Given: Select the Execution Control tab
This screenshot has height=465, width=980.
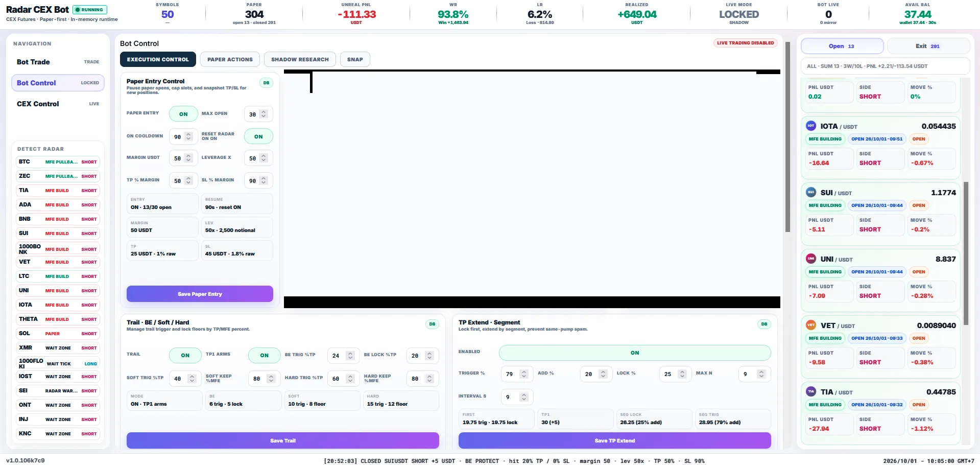Looking at the screenshot, I should (158, 59).
